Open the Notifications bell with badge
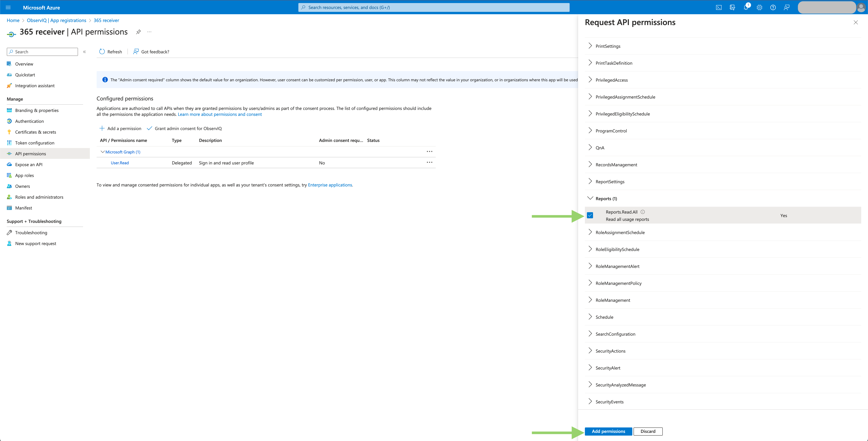Viewport: 868px width, 441px height. [x=746, y=7]
